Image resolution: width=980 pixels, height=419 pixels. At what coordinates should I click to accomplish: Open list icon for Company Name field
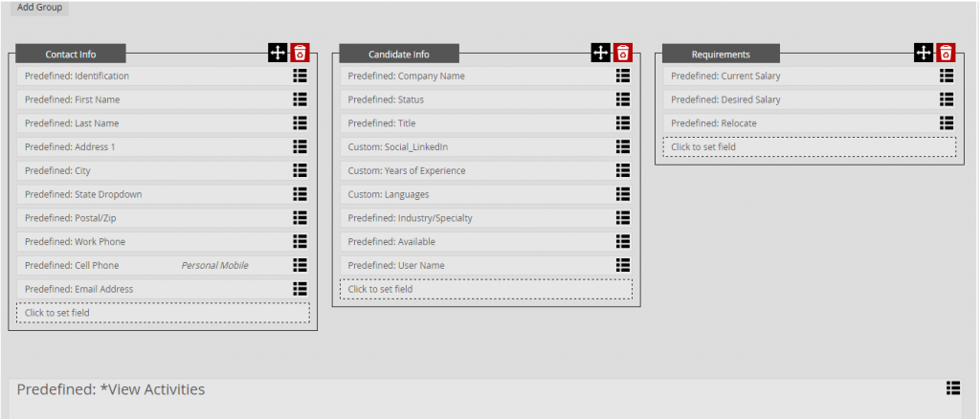click(622, 76)
